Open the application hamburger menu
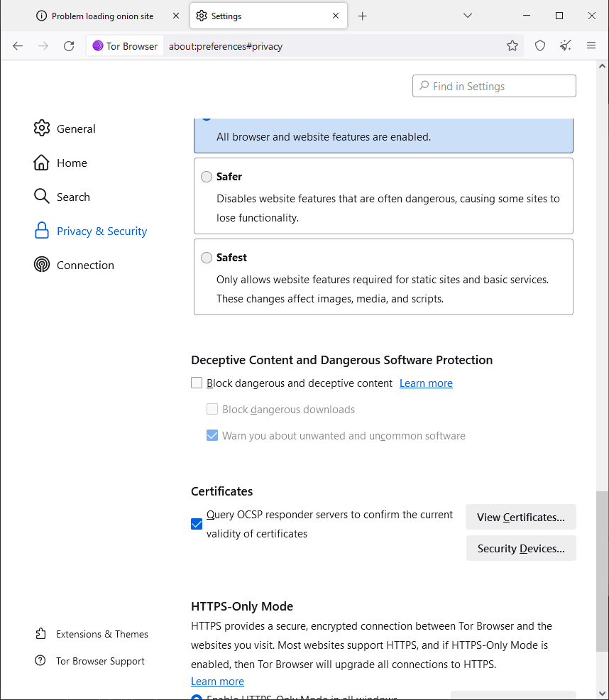609x700 pixels. tap(591, 45)
